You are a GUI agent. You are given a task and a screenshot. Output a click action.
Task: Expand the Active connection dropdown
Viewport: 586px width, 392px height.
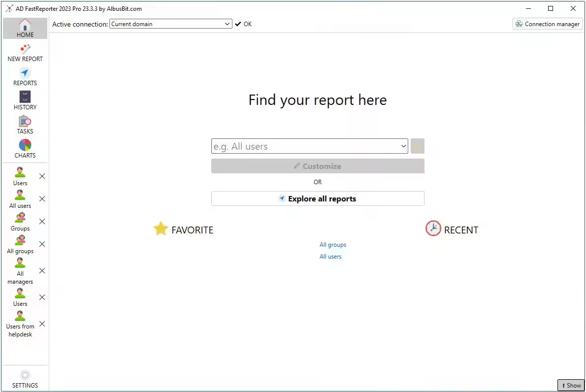[x=227, y=24]
